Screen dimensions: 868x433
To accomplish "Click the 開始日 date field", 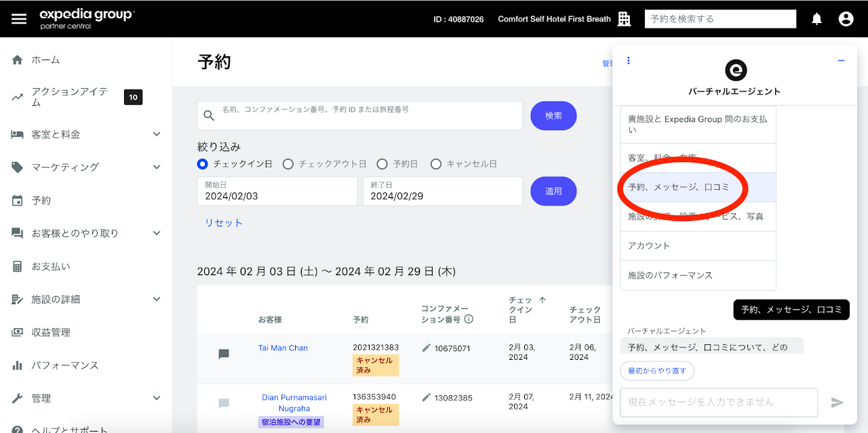I will click(277, 191).
